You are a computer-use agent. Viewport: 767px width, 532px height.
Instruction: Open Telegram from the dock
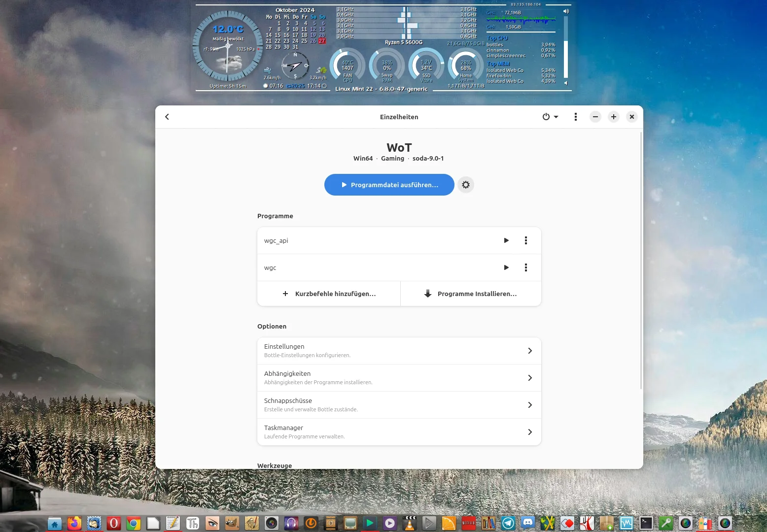[508, 523]
